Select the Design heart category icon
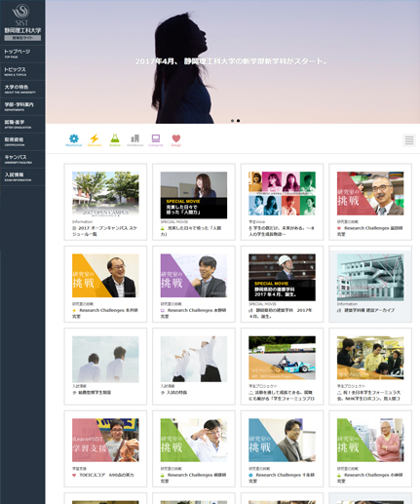 [176, 140]
